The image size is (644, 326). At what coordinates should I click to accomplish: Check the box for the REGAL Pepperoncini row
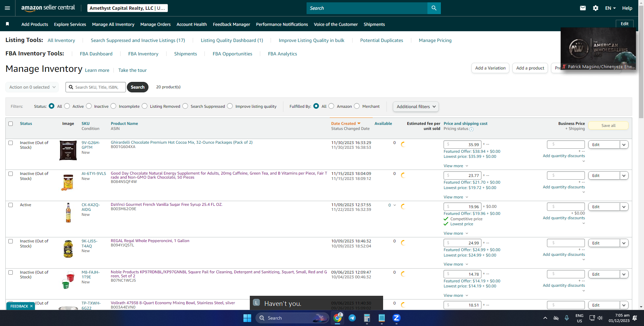tap(11, 241)
